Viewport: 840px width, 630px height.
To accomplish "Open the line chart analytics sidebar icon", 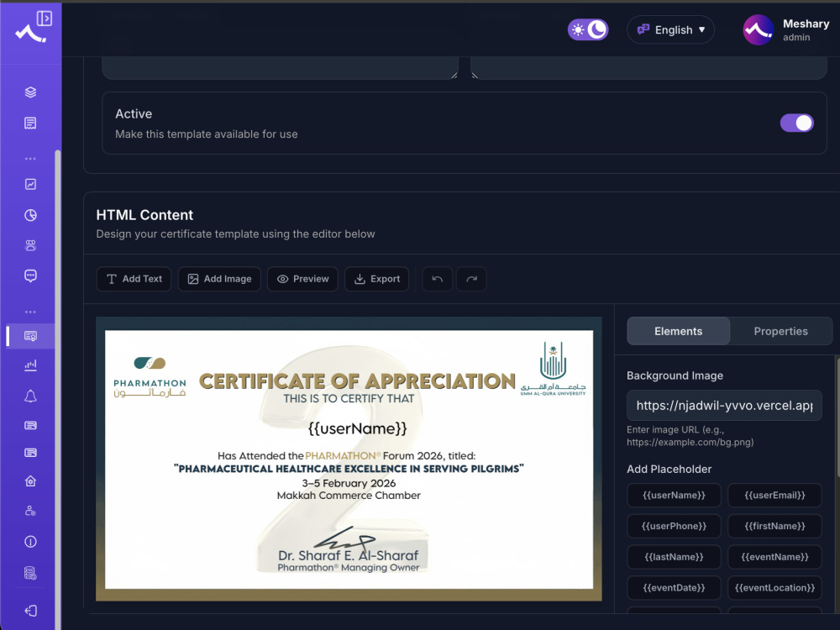I will 30,184.
